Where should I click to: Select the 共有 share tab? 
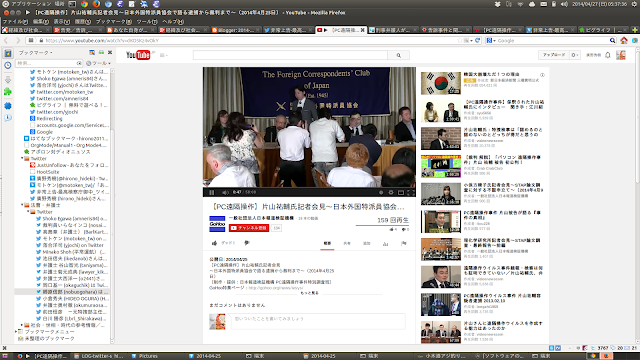[x=347, y=243]
